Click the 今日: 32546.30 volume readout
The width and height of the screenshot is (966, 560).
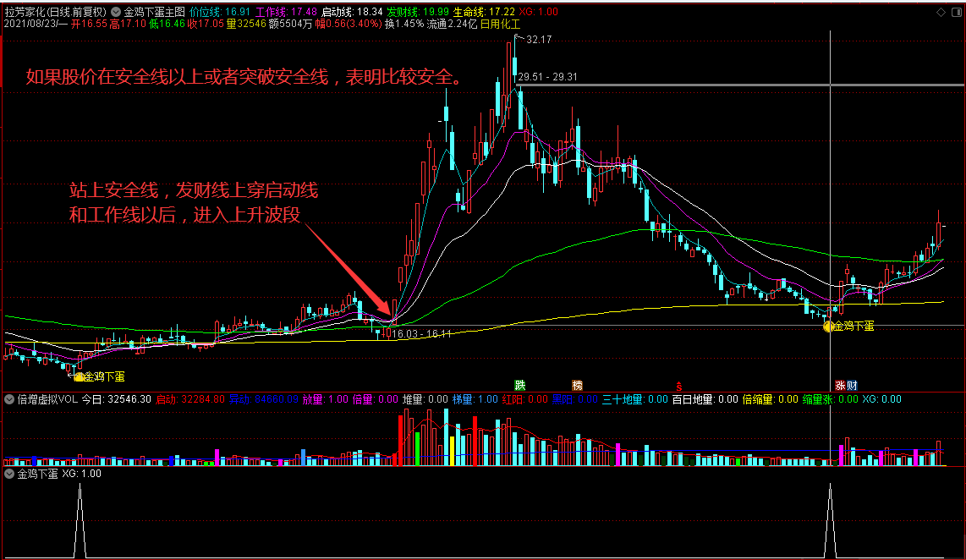click(117, 399)
